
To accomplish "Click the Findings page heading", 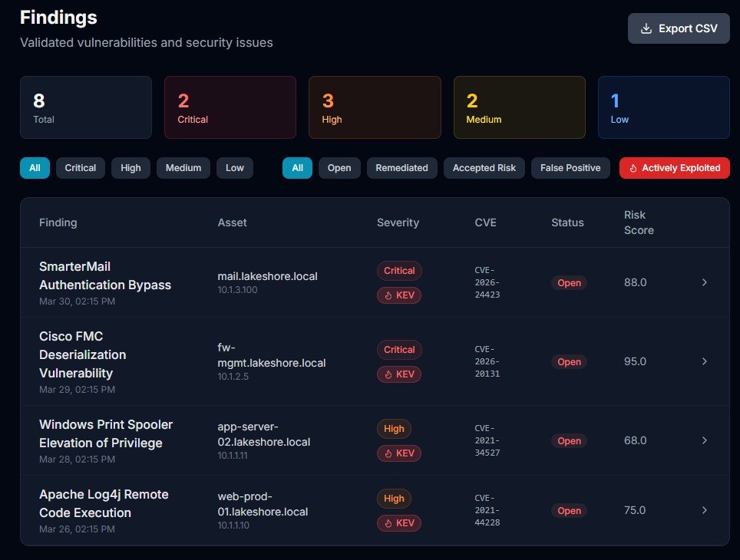I will click(x=58, y=18).
